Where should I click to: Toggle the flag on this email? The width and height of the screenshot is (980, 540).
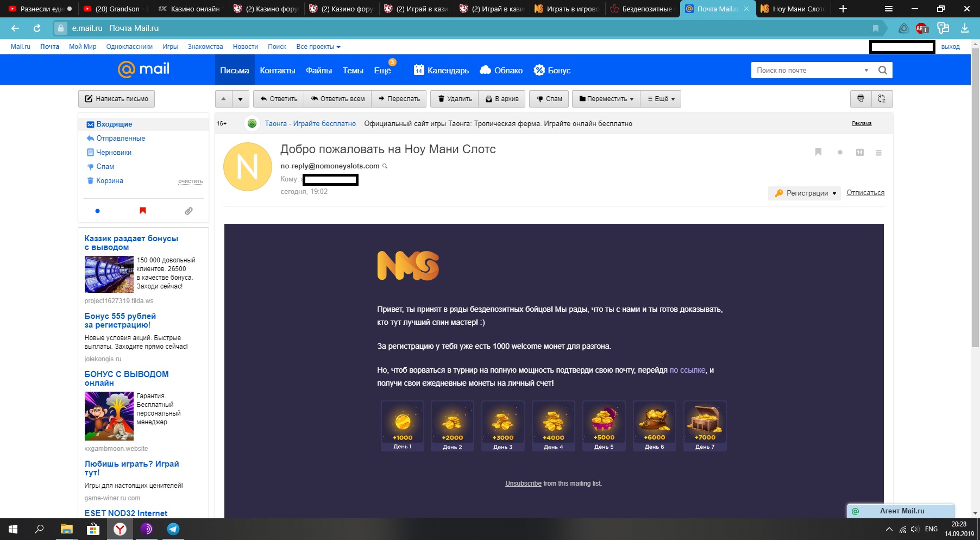[x=818, y=152]
